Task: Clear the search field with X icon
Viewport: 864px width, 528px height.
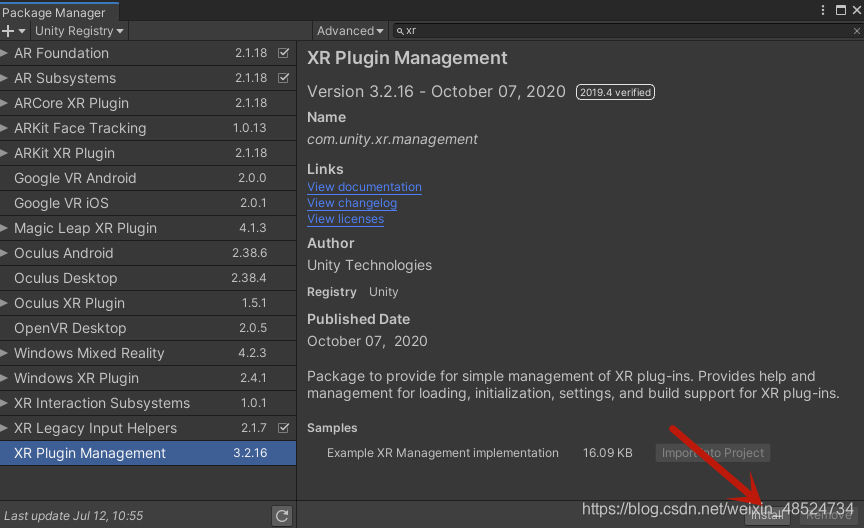Action: point(856,31)
